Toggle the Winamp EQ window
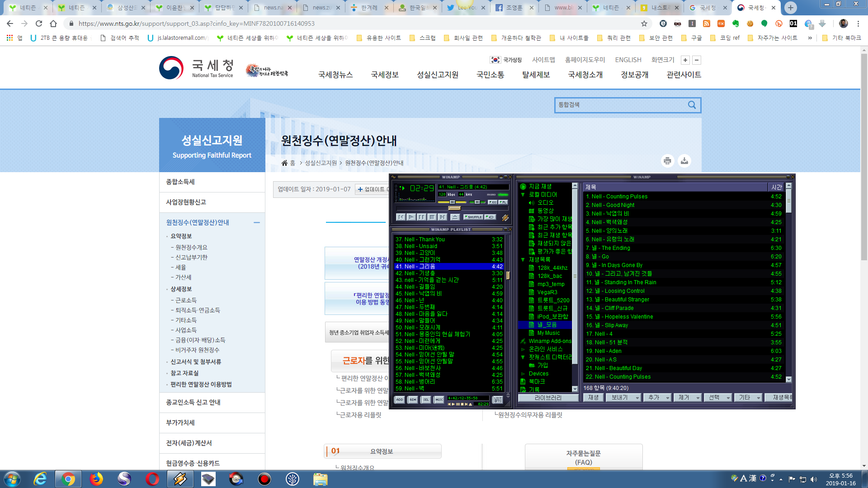This screenshot has height=488, width=868. (492, 202)
